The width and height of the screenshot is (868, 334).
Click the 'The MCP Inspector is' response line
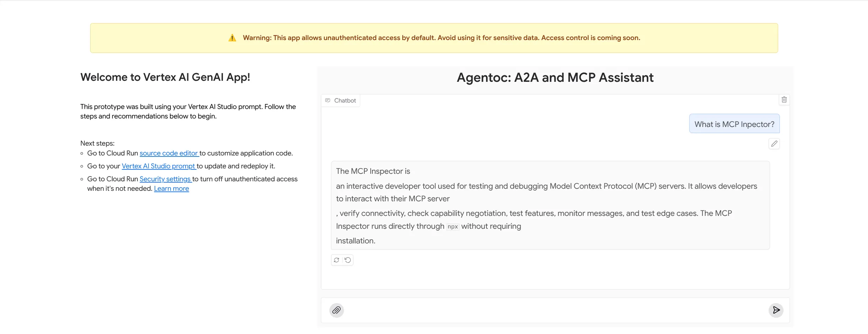point(373,171)
